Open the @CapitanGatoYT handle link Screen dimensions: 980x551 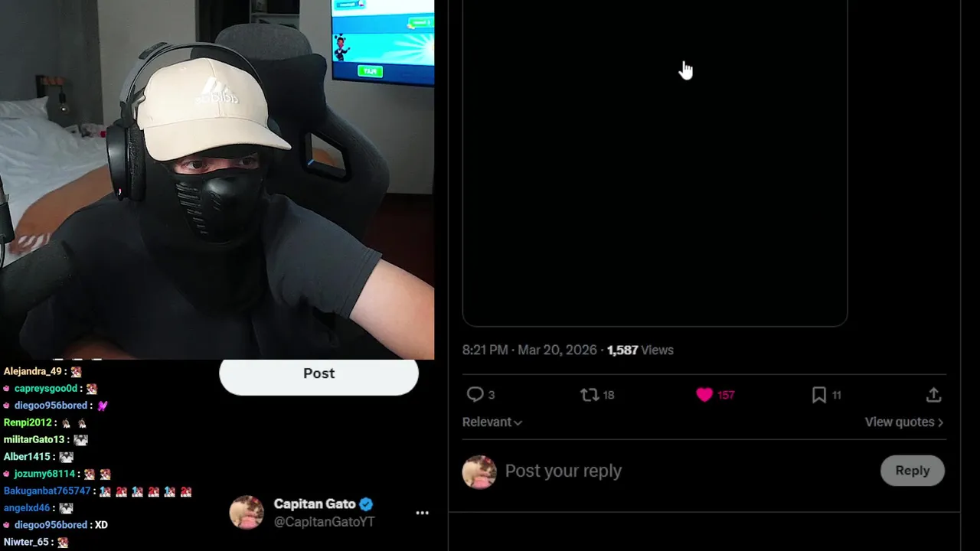325,522
